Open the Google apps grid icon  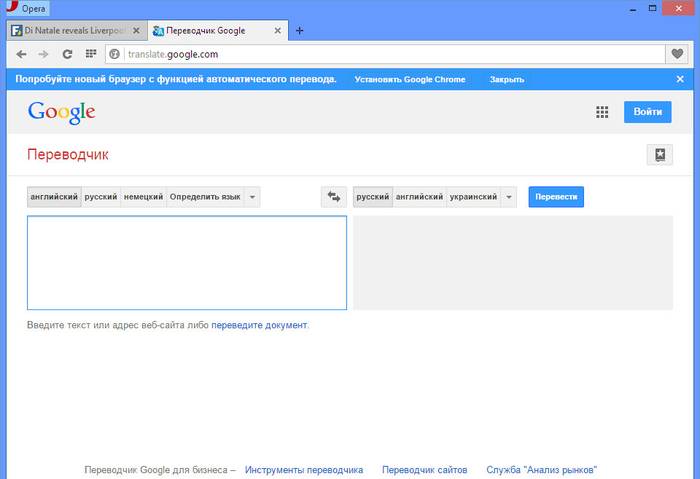(602, 112)
